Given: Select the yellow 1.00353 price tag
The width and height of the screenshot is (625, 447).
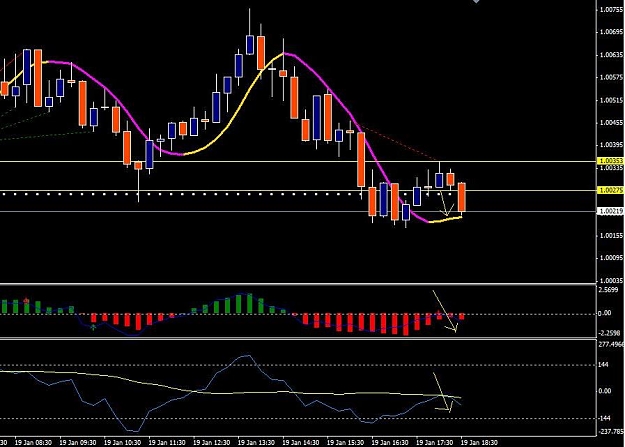Looking at the screenshot, I should [610, 161].
